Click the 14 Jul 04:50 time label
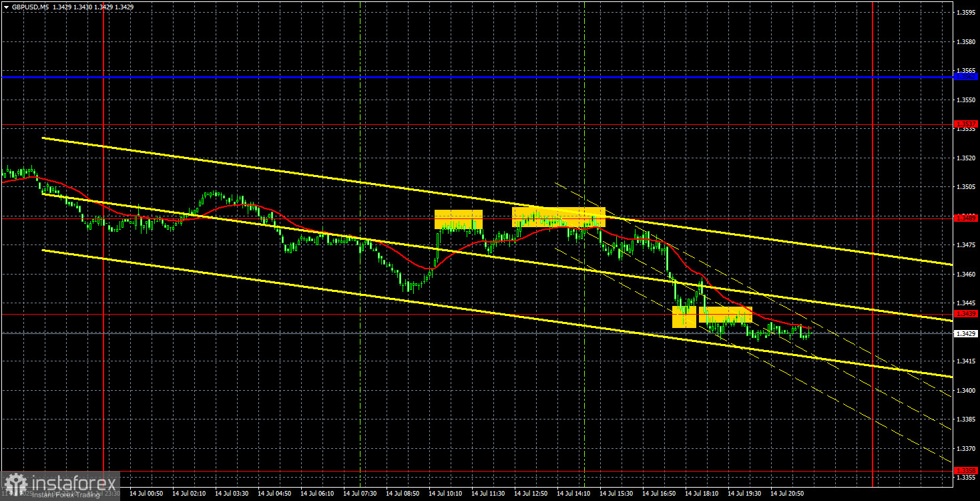 274,494
